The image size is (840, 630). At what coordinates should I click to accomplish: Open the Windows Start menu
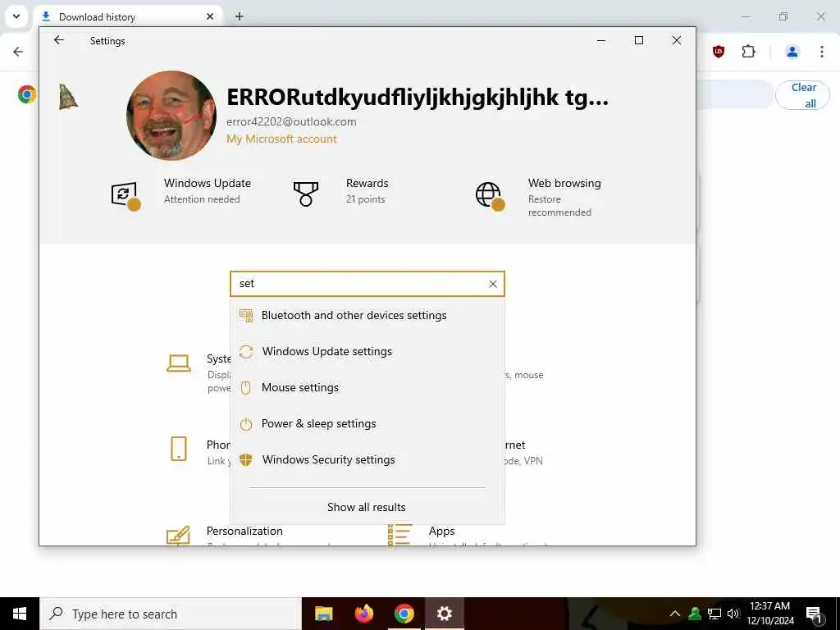coord(20,614)
